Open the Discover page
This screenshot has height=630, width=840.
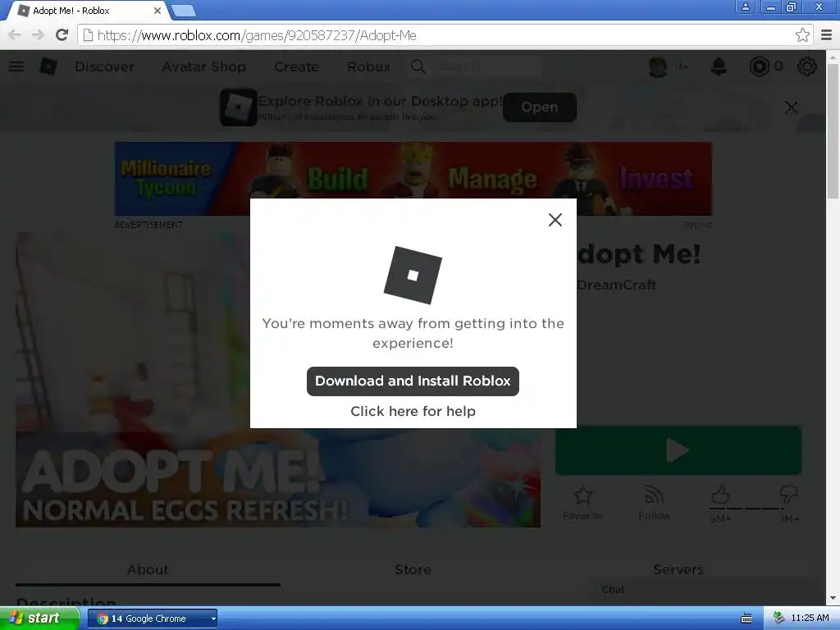tap(104, 66)
